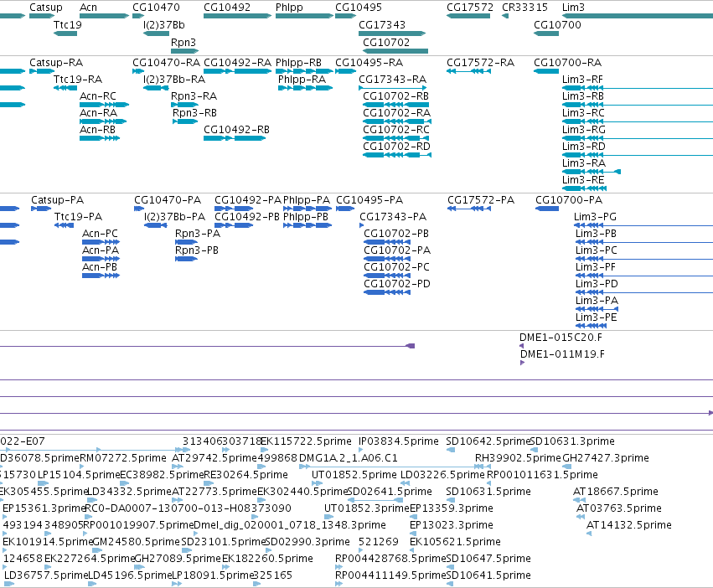Select protein CG17343-PA
Viewport: 713px width, 588px height.
click(362, 225)
